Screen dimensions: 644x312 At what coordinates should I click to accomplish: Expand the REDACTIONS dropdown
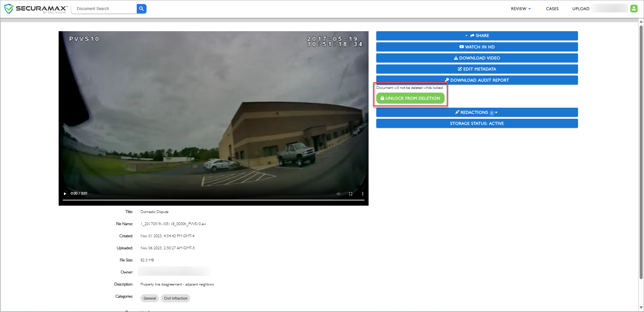[477, 112]
